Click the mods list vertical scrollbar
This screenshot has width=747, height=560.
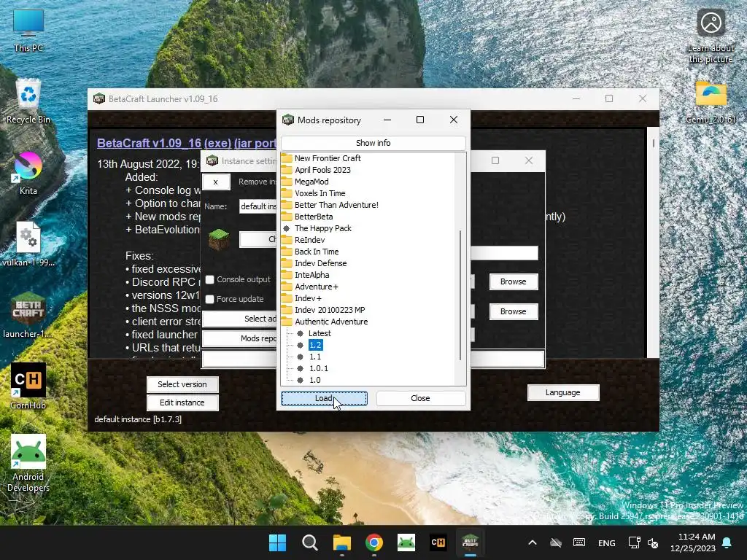(460, 295)
